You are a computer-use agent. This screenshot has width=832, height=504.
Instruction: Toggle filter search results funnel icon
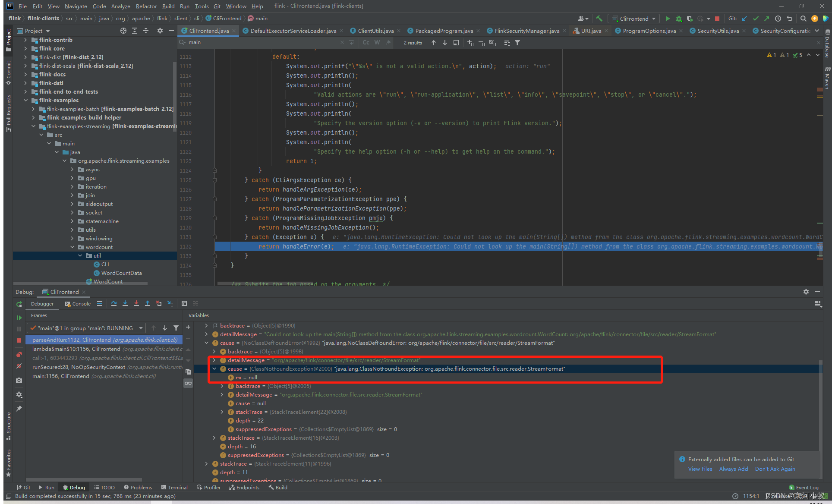click(x=517, y=43)
